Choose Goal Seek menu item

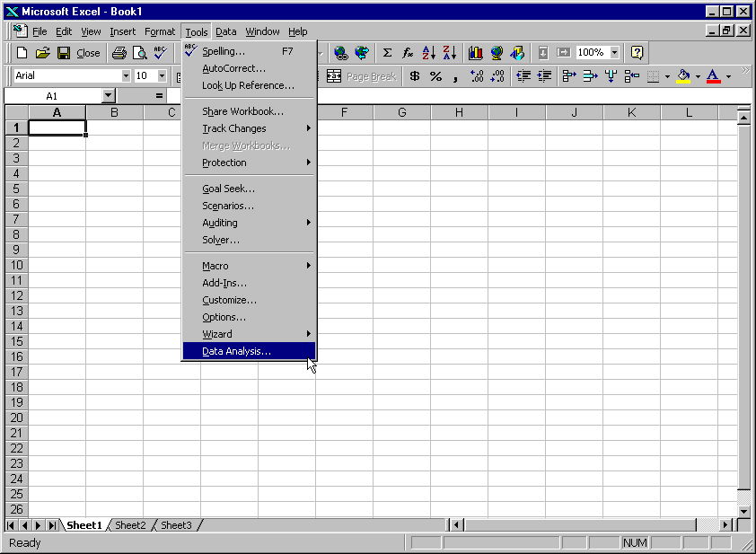[250, 189]
